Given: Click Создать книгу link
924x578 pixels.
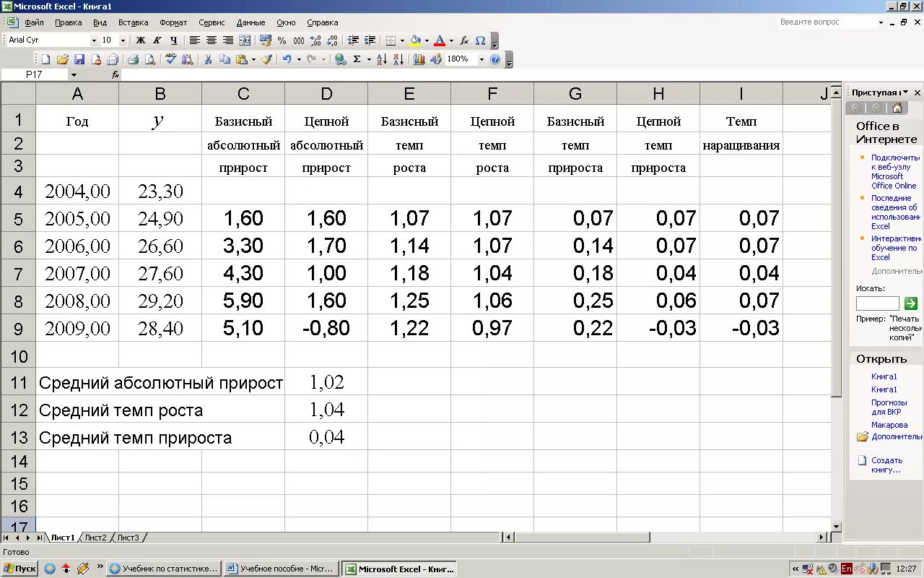Looking at the screenshot, I should 886,465.
